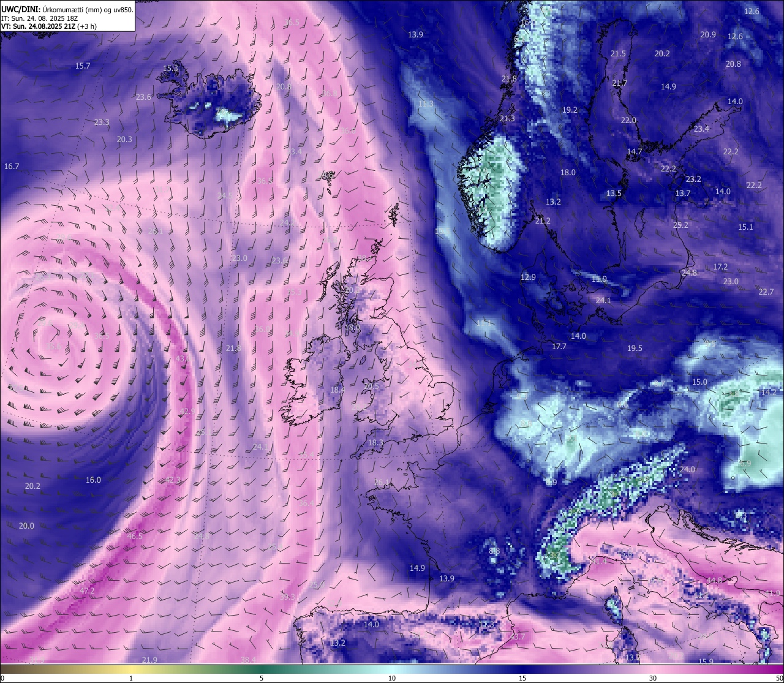This screenshot has height=683, width=784.
Task: Click the map value '18.3' over southwest England
Action: [375, 442]
